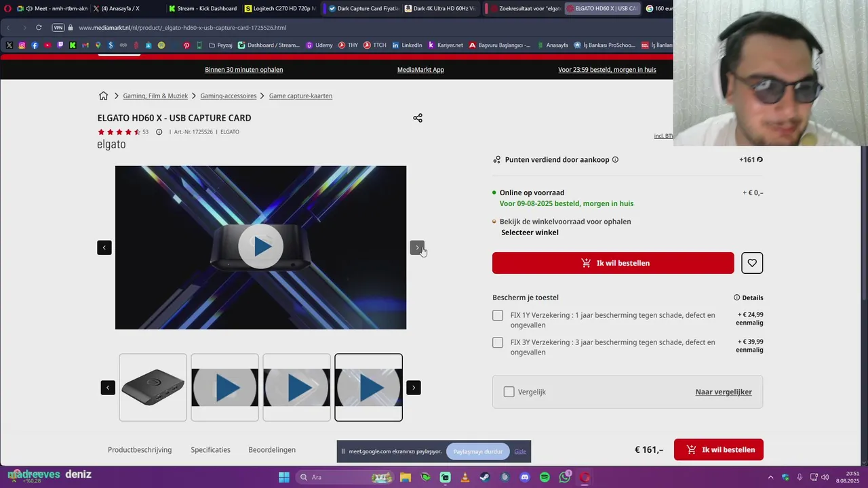
Task: Open the Udemy bookmark
Action: [319, 45]
